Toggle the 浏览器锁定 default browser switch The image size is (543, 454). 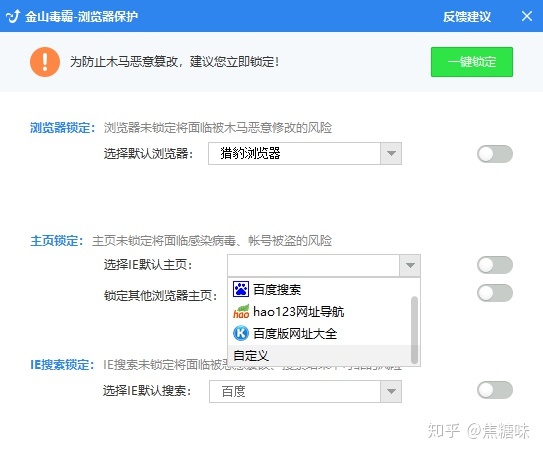[495, 154]
